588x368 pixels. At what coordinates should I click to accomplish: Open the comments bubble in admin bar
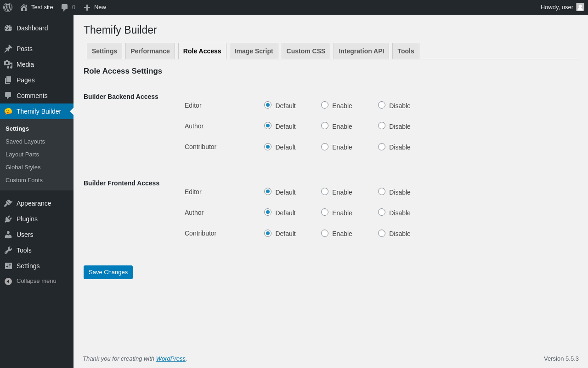pos(65,7)
